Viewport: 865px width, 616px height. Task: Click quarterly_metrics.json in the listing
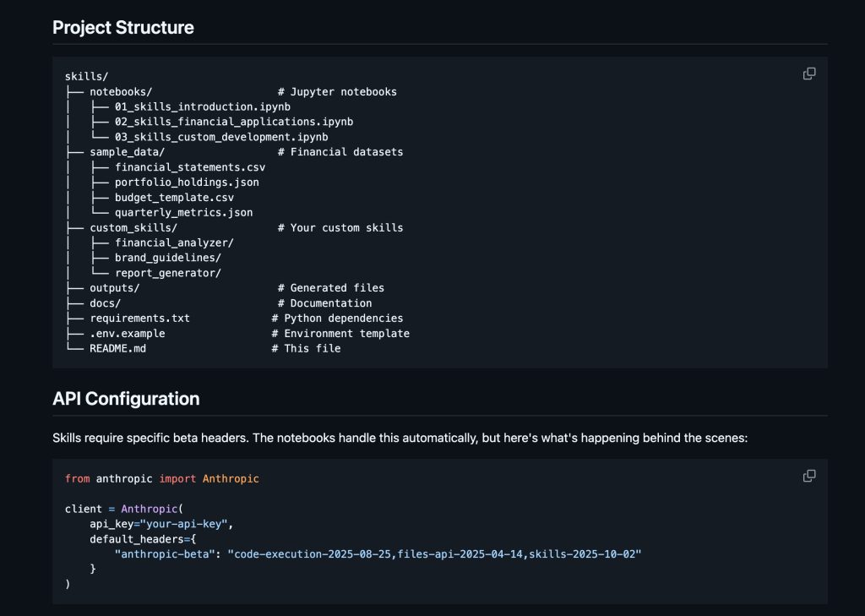[x=183, y=213]
